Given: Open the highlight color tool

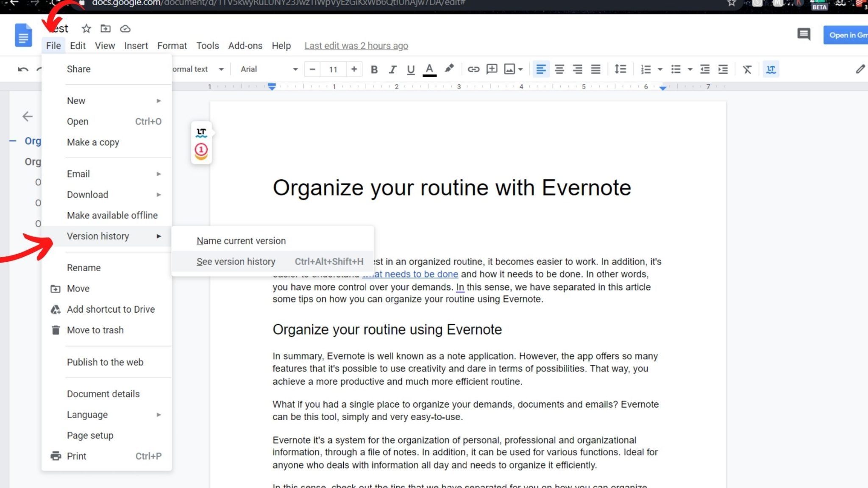Looking at the screenshot, I should 449,69.
